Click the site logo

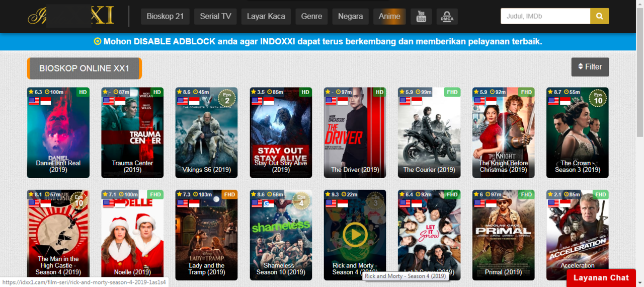(70, 16)
